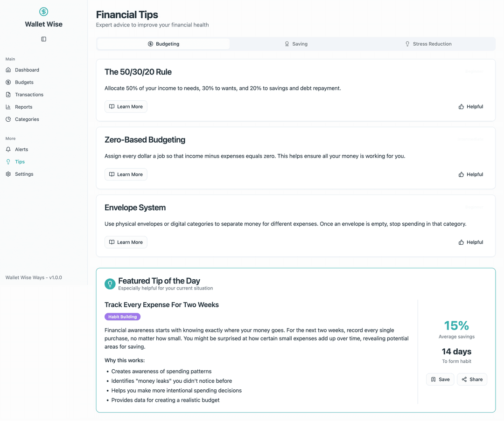Click the Settings gear icon
The width and height of the screenshot is (504, 421).
[x=8, y=174]
